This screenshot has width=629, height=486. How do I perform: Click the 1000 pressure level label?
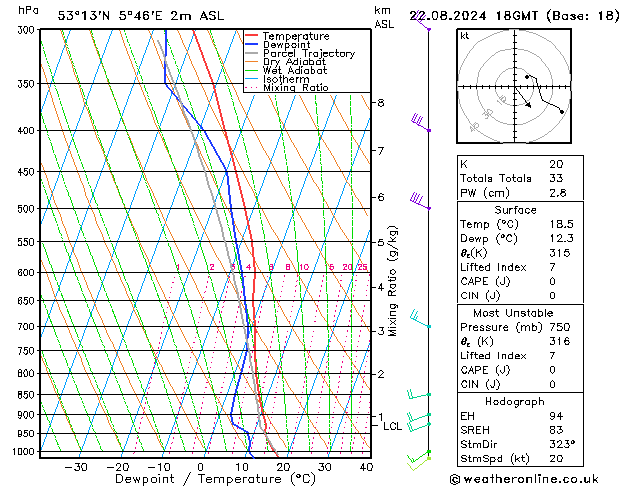pyautogui.click(x=26, y=452)
